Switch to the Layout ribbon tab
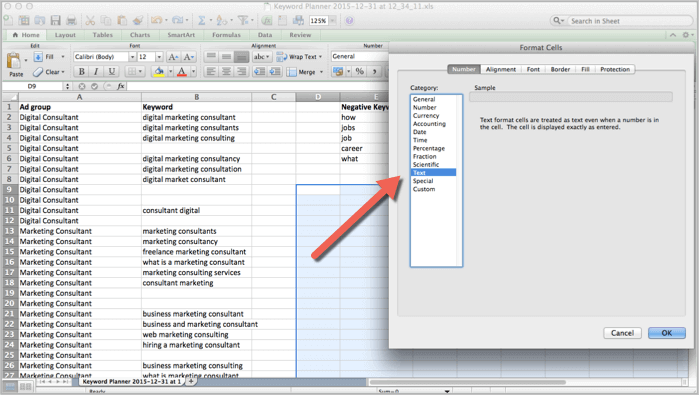The width and height of the screenshot is (699, 395). point(65,35)
